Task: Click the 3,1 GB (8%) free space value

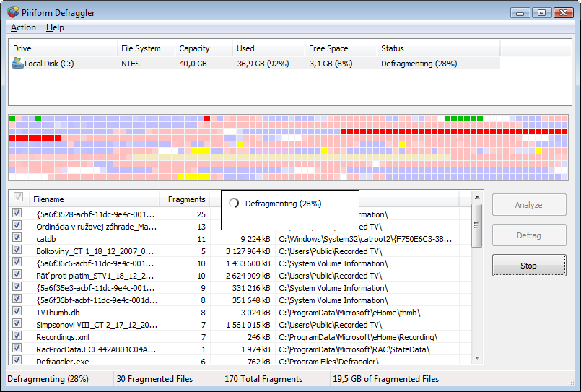Action: [331, 64]
